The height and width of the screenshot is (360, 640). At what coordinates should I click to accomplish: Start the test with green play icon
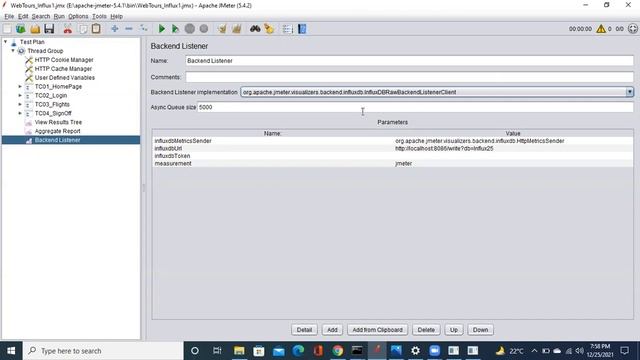pyautogui.click(x=162, y=29)
